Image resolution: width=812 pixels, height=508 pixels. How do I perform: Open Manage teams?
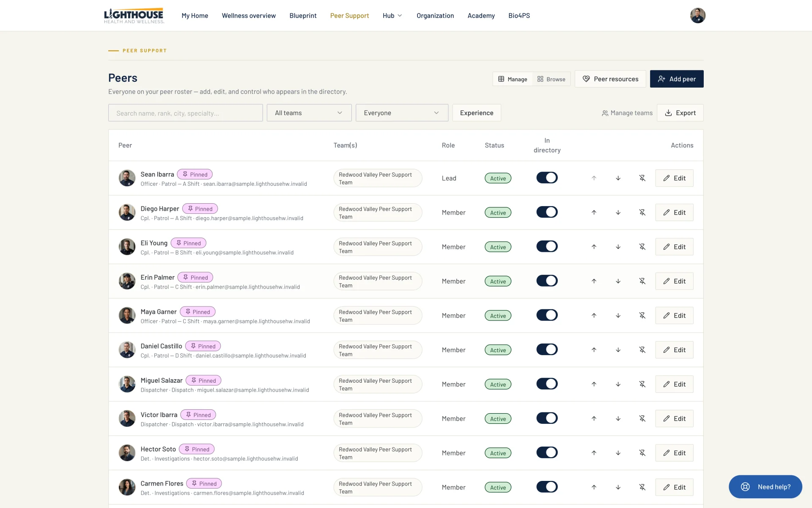pos(627,113)
